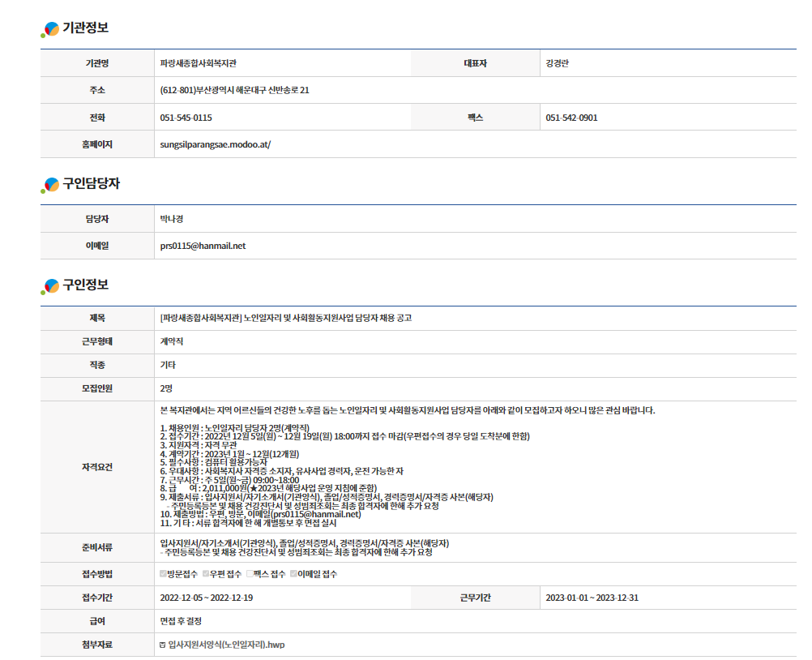Open the sungsilparangsae.modoo.at homepage address
The height and width of the screenshot is (660, 812).
point(216,144)
